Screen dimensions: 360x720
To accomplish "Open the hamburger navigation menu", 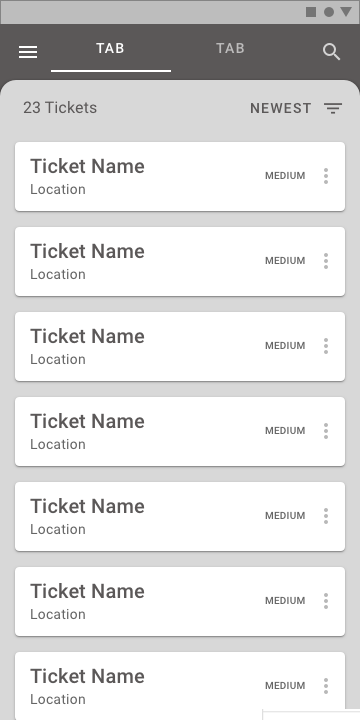I will [28, 52].
